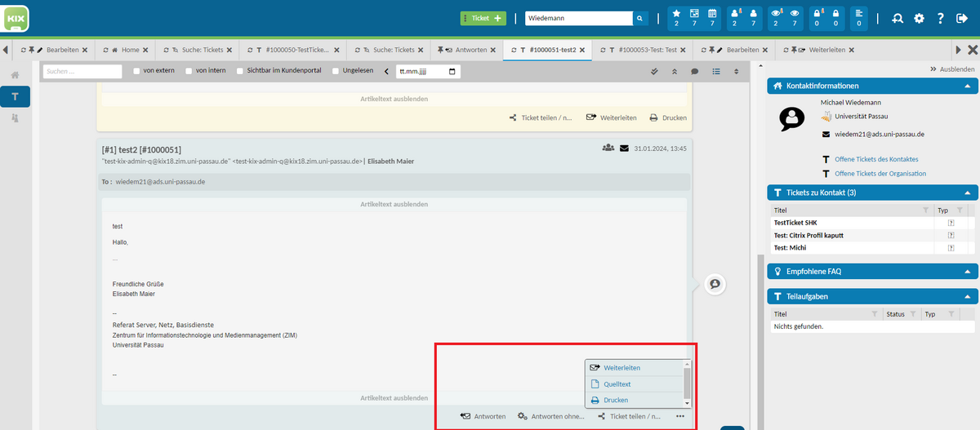Open 'Offene Tickets des Kontaktes' link
This screenshot has height=430, width=980.
[875, 159]
